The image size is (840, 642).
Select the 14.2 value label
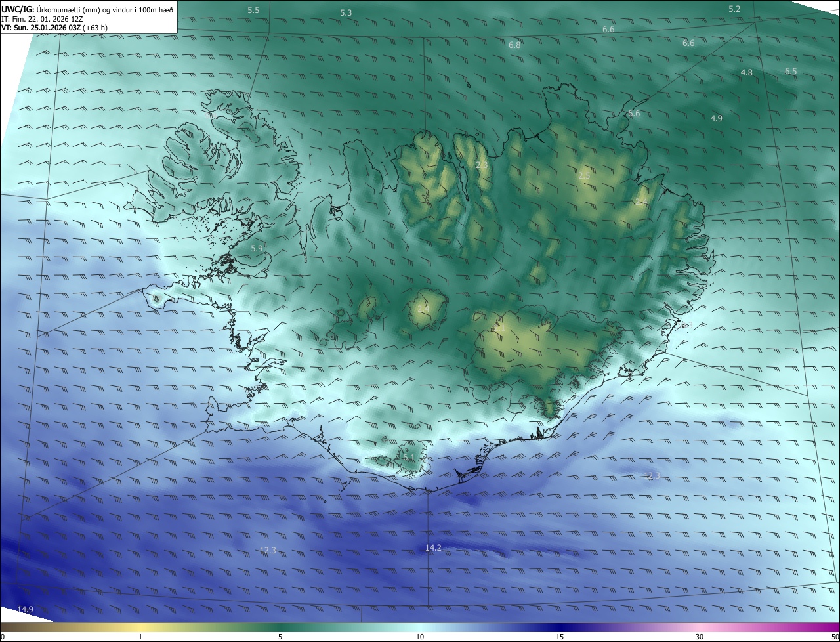click(x=433, y=548)
